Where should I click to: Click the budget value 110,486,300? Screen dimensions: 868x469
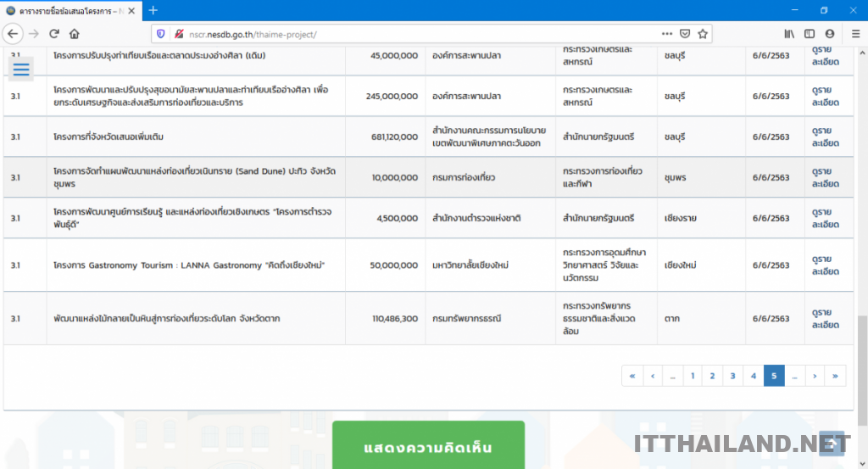click(395, 318)
